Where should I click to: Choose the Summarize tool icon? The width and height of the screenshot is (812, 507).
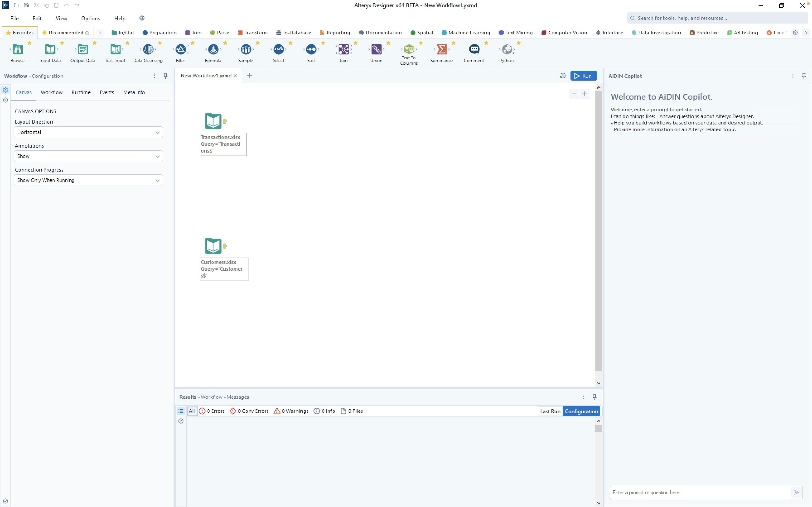point(442,50)
